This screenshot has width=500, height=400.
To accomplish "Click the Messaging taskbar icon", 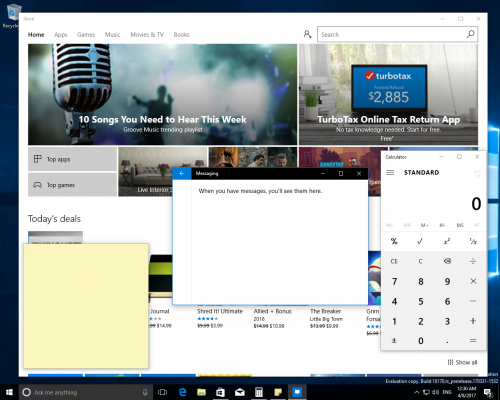I will pos(297,392).
